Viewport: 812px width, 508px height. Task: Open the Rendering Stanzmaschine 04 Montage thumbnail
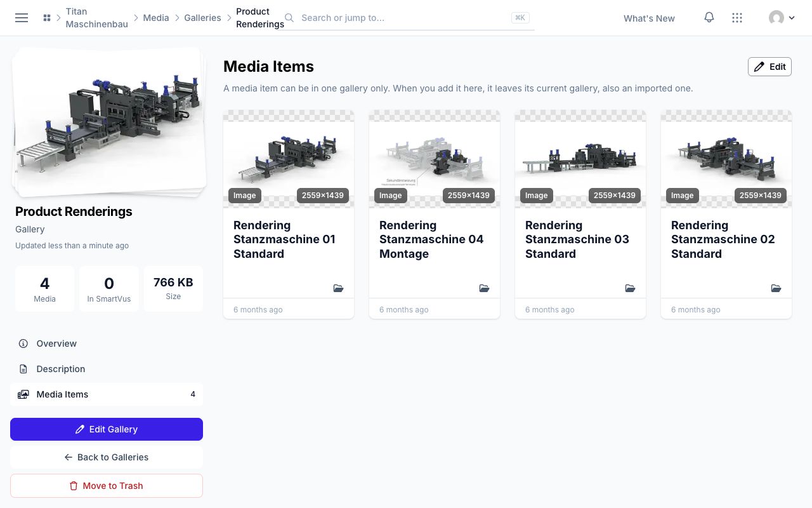pos(435,159)
